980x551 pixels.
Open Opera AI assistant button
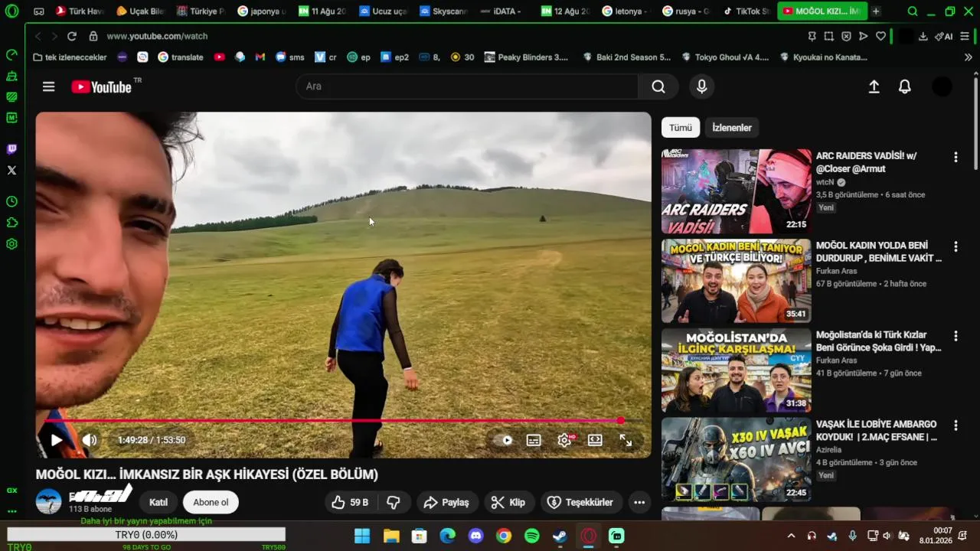pyautogui.click(x=943, y=36)
